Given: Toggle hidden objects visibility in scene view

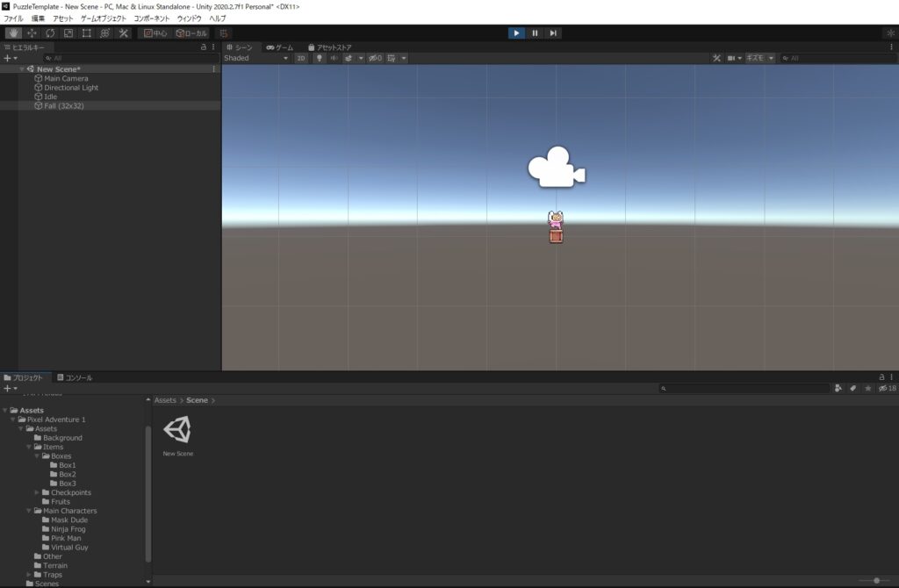Looking at the screenshot, I should point(375,58).
